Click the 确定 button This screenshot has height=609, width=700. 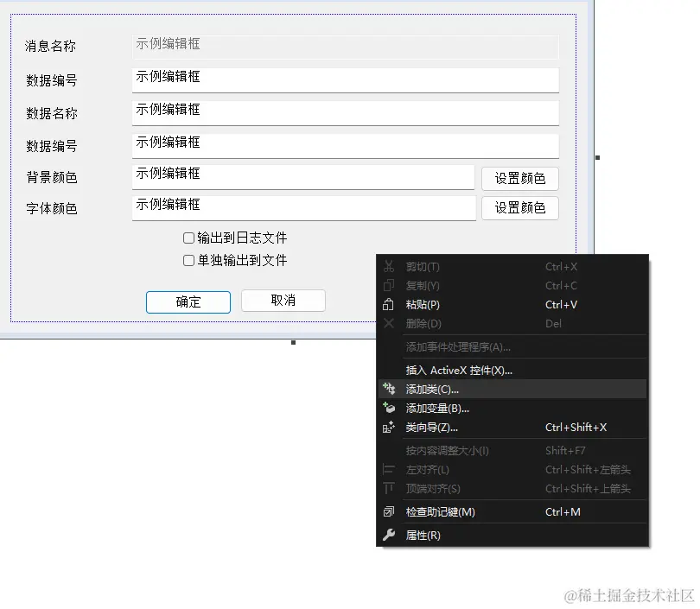(188, 302)
